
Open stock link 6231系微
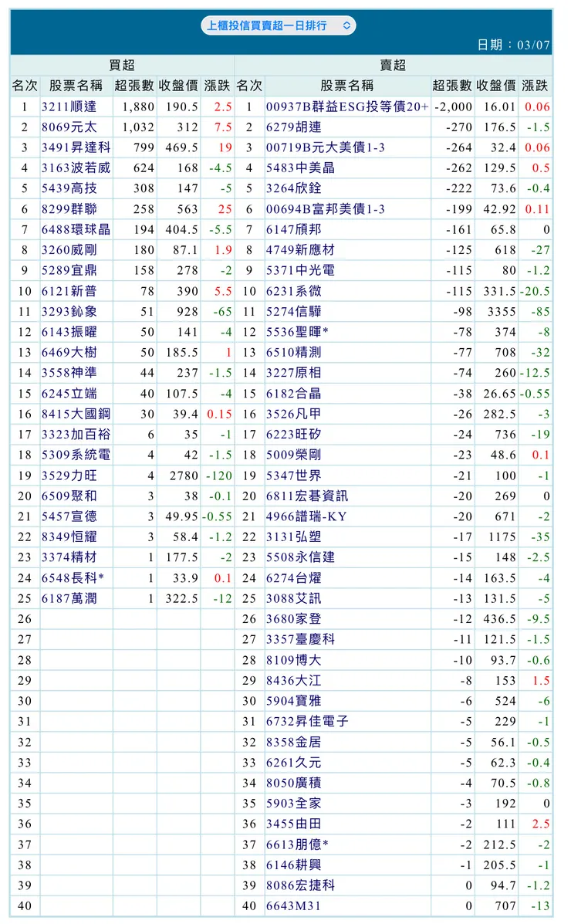pyautogui.click(x=293, y=291)
